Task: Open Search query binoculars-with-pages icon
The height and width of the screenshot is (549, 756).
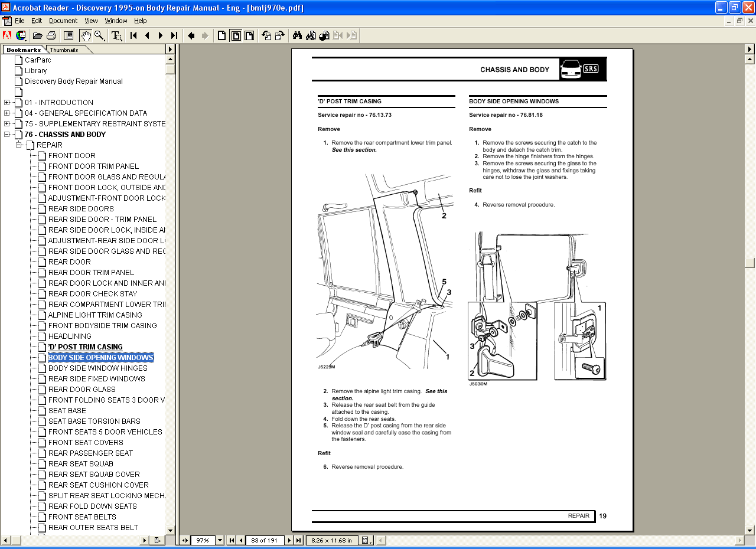Action: [311, 35]
